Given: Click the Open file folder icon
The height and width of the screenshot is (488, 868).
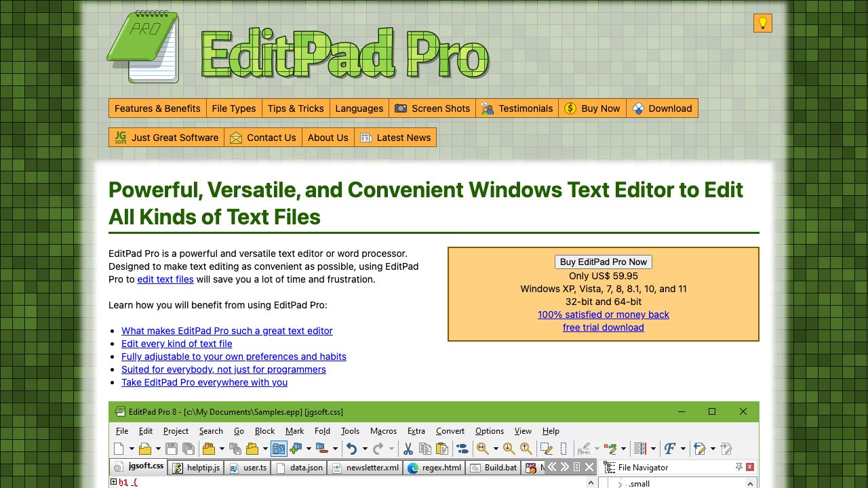Looking at the screenshot, I should point(144,449).
